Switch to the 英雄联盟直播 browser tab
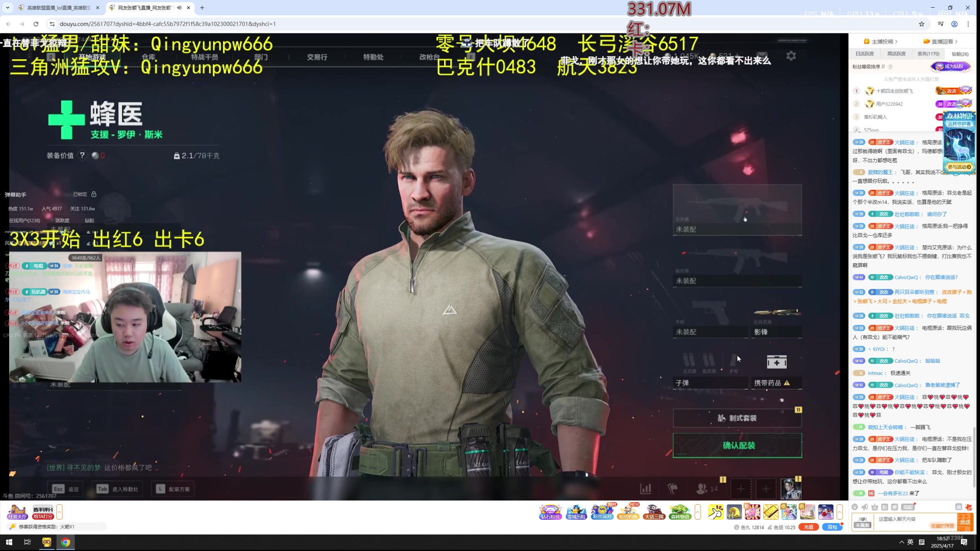This screenshot has width=980, height=551. pyautogui.click(x=58, y=8)
